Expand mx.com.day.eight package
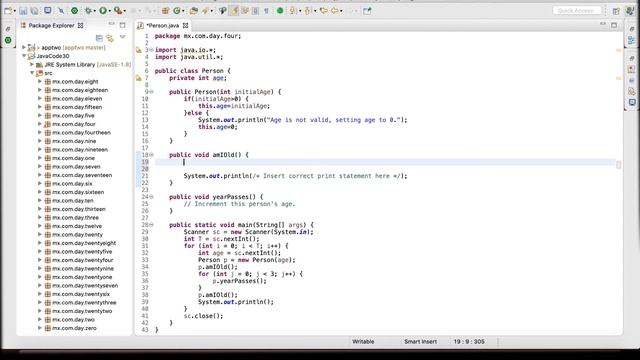640x360 pixels. point(40,82)
